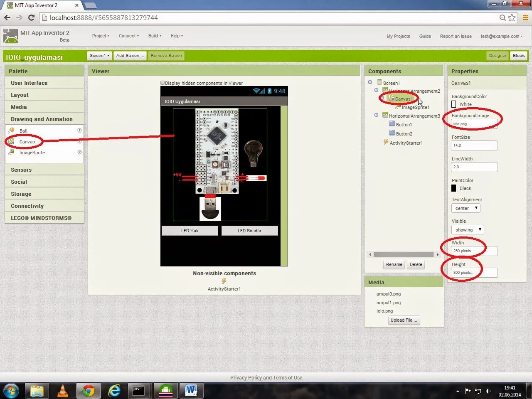Switch to Chrome on taskbar
This screenshot has height=399, width=532.
(x=88, y=391)
